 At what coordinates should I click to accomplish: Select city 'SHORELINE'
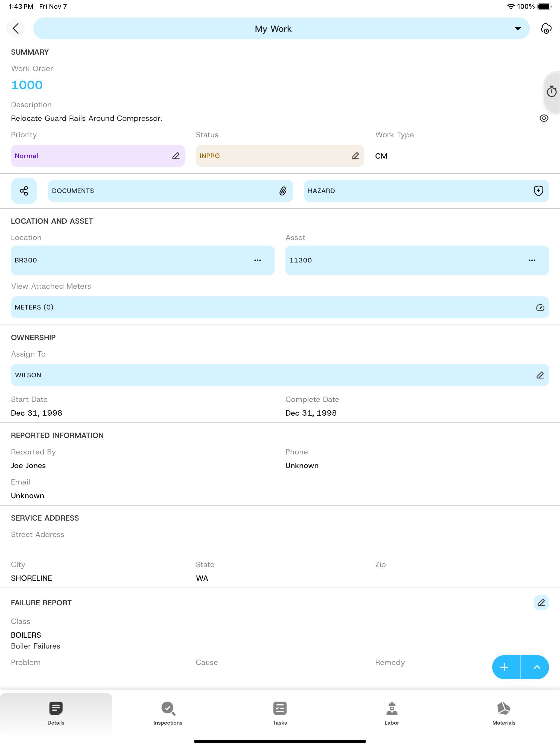31,578
